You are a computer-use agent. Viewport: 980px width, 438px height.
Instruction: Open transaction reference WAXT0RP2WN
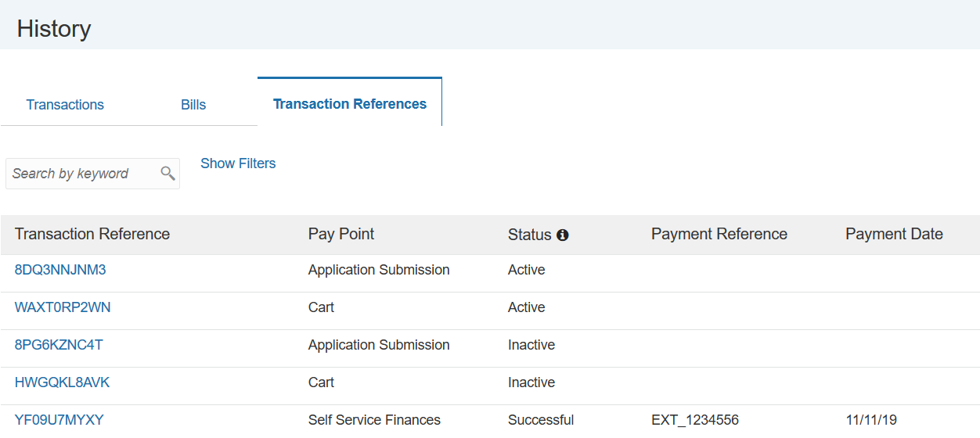pos(63,307)
